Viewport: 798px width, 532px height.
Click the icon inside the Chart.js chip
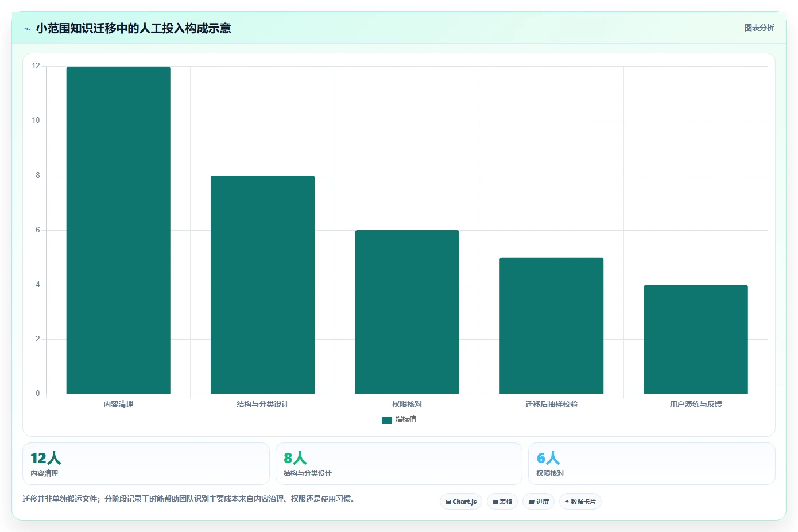point(448,502)
